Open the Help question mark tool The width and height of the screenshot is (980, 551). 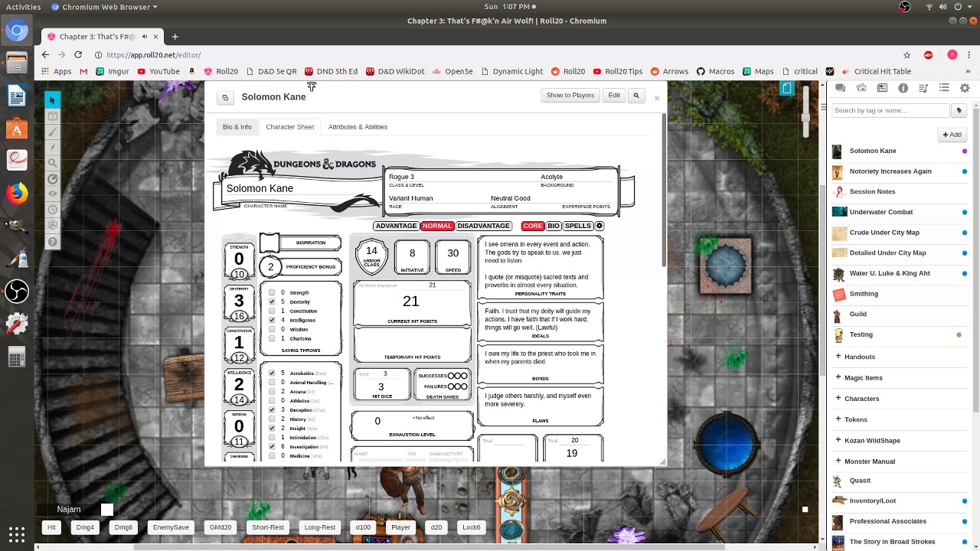52,242
